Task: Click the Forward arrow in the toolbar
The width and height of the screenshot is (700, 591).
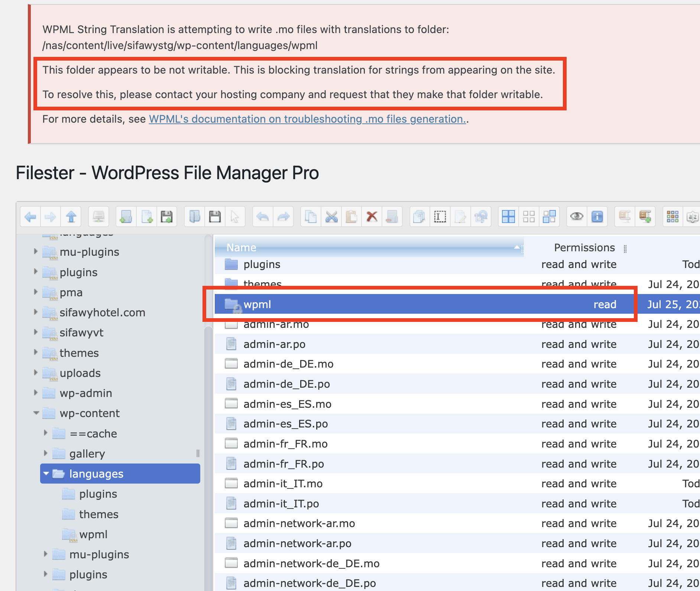Action: (51, 216)
